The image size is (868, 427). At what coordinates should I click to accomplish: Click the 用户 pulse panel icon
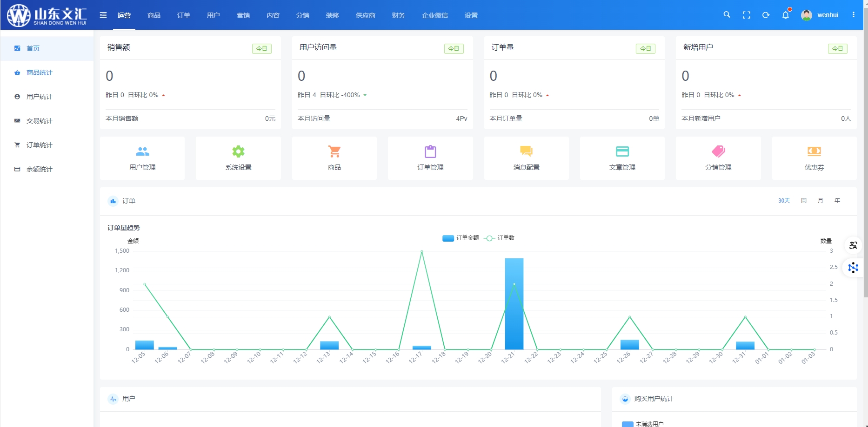113,399
